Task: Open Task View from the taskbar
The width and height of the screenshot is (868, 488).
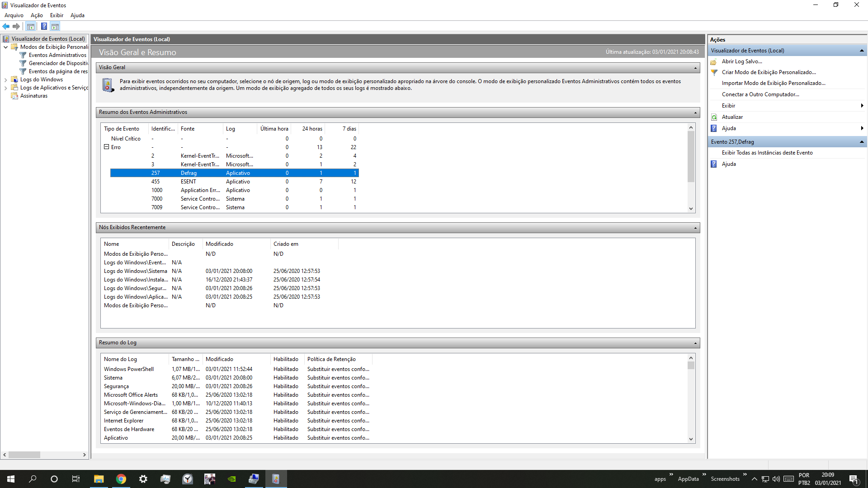Action: [x=76, y=479]
